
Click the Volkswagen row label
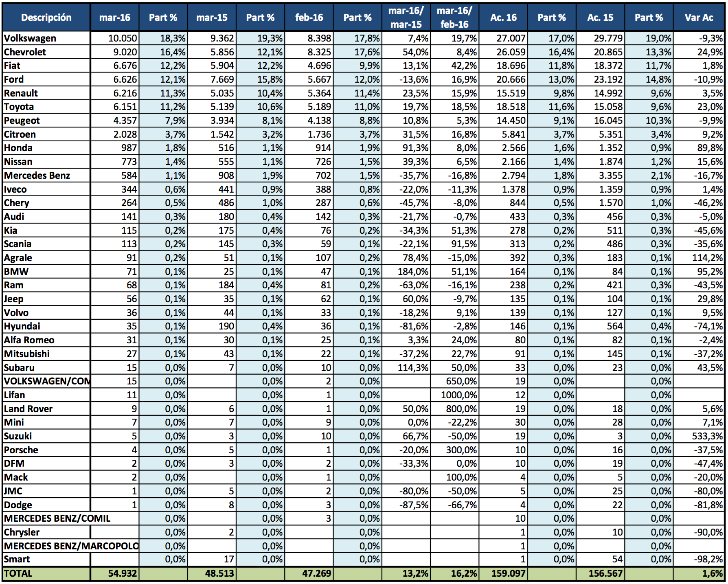(30, 38)
